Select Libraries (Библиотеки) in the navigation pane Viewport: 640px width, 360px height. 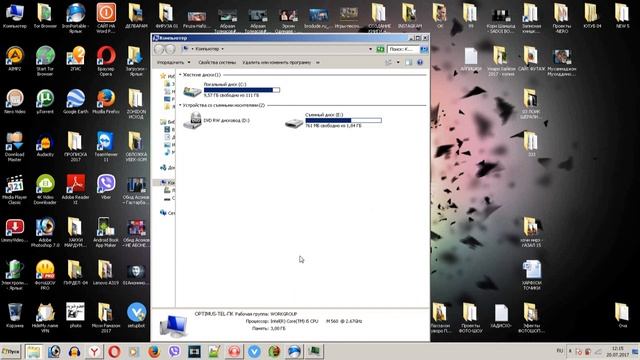pyautogui.click(x=167, y=122)
